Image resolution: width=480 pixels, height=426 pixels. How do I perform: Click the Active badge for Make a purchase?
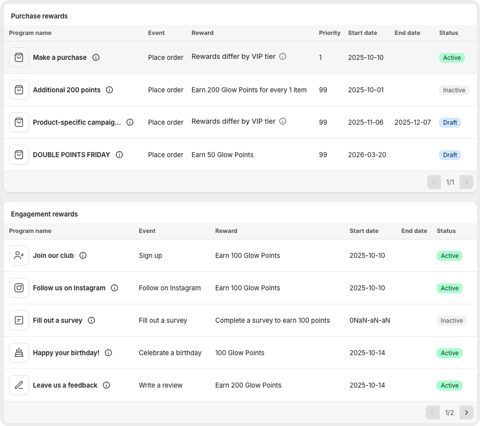tap(452, 58)
